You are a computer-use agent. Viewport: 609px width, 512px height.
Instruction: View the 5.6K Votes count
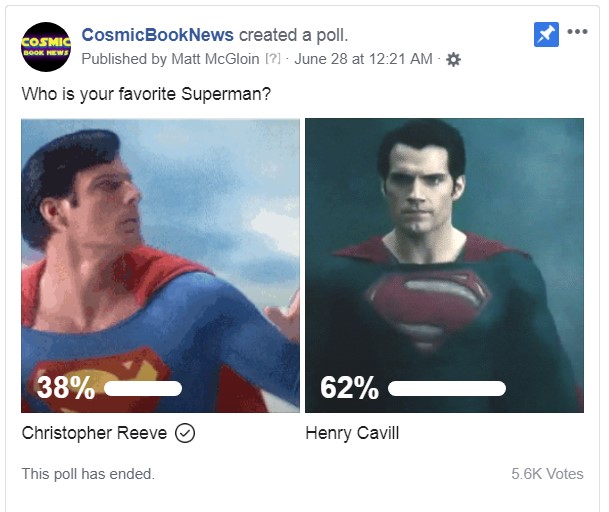pyautogui.click(x=547, y=474)
